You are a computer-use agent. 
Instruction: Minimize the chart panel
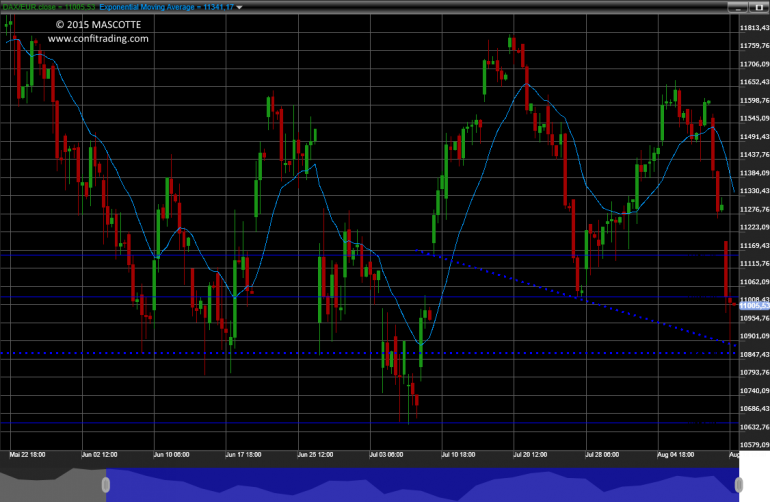point(737,7)
